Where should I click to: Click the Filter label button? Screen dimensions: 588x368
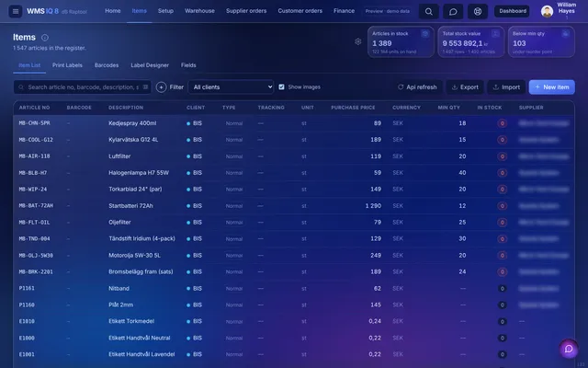176,87
